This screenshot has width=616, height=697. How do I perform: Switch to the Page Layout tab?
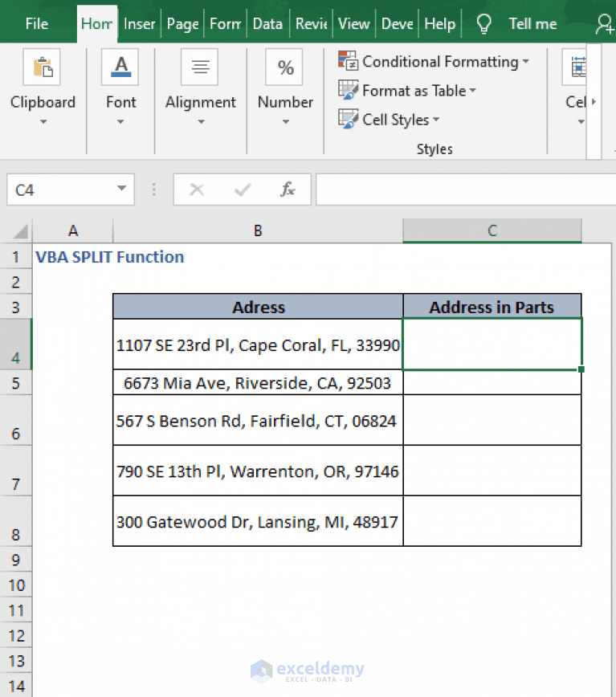pos(182,23)
